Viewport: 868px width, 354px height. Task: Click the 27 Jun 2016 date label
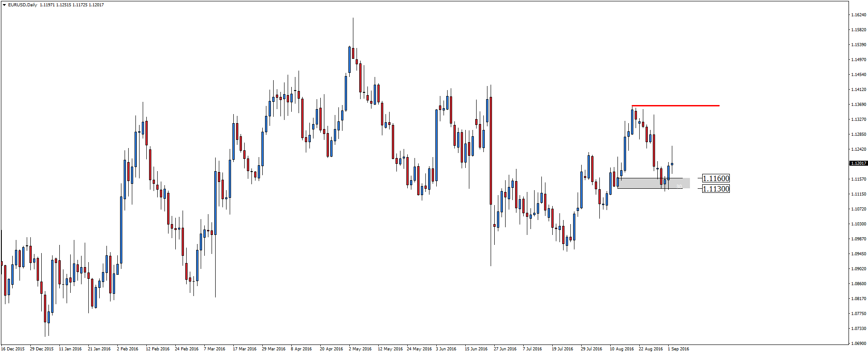click(505, 349)
